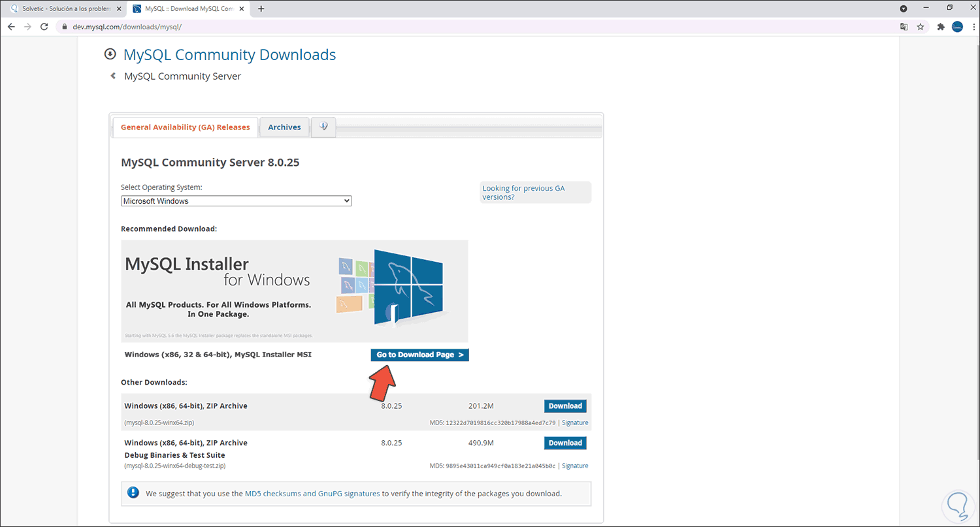Download the 201.2M ZIP Archive
980x527 pixels.
[565, 406]
